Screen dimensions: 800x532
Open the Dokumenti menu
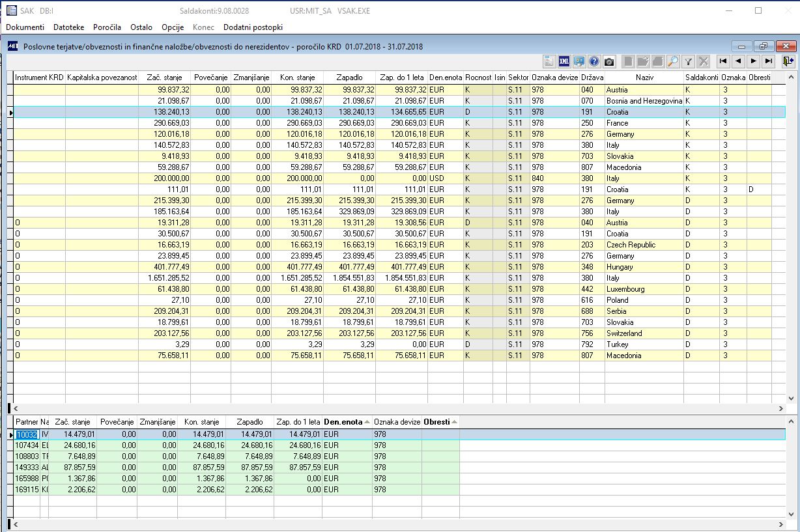click(25, 27)
